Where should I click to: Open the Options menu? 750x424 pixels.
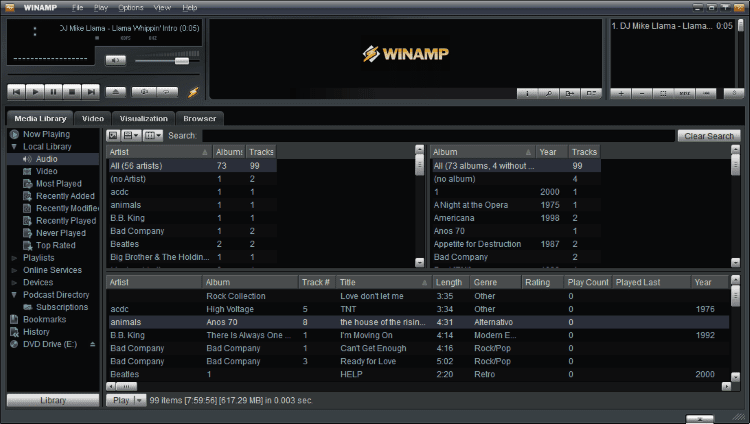tap(131, 8)
